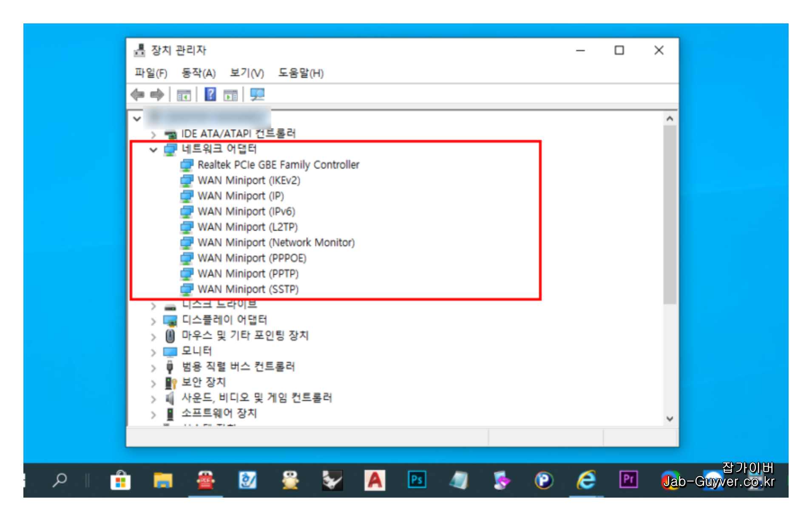The height and width of the screenshot is (521, 812).
Task: Collapse the 네트워크 어댑터 category
Action: pos(153,149)
